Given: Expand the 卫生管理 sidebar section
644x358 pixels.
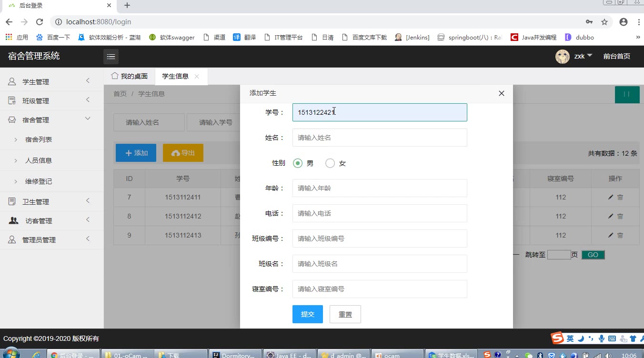Looking at the screenshot, I should click(x=51, y=202).
